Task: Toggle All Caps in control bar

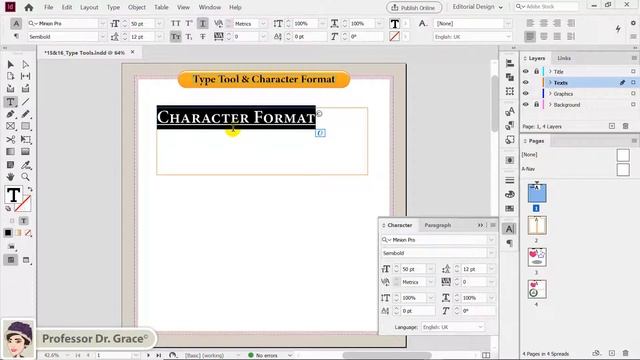Action: pyautogui.click(x=176, y=24)
